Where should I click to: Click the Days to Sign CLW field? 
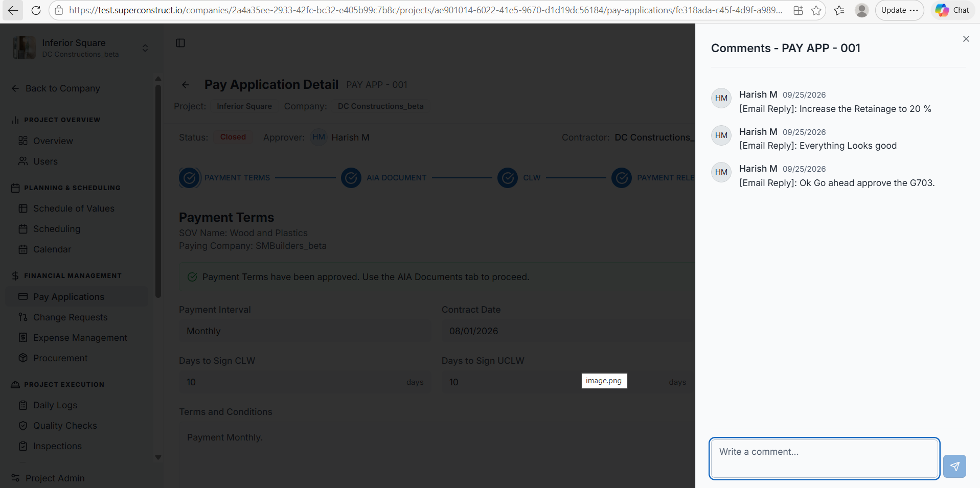[x=305, y=382]
